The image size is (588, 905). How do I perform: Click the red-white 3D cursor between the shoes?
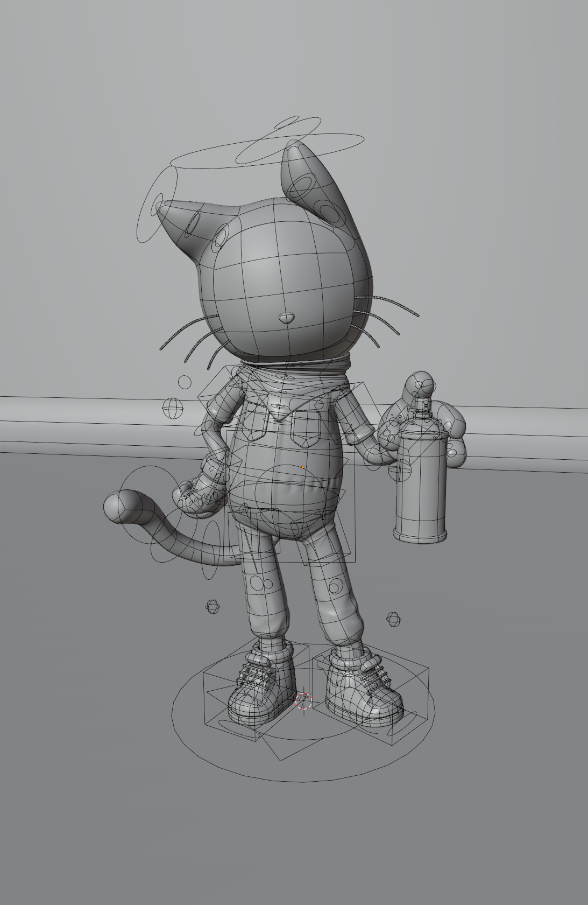(x=304, y=701)
